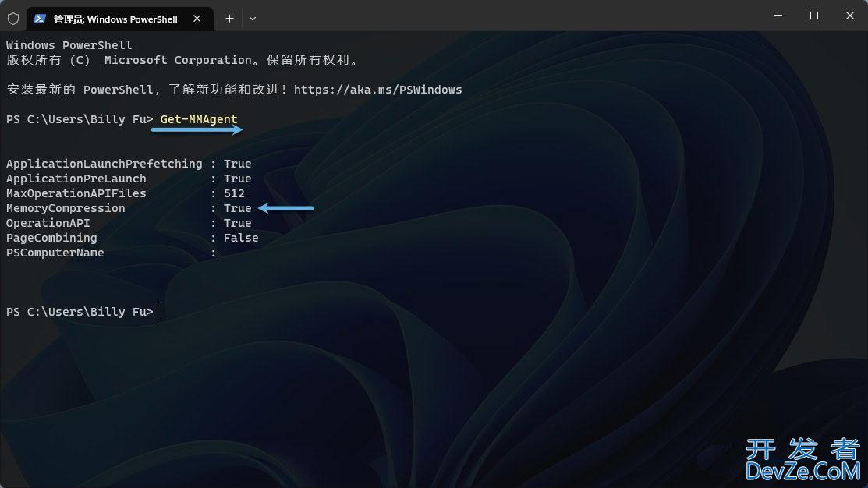The height and width of the screenshot is (488, 868).
Task: Close the terminal window
Action: pos(850,16)
